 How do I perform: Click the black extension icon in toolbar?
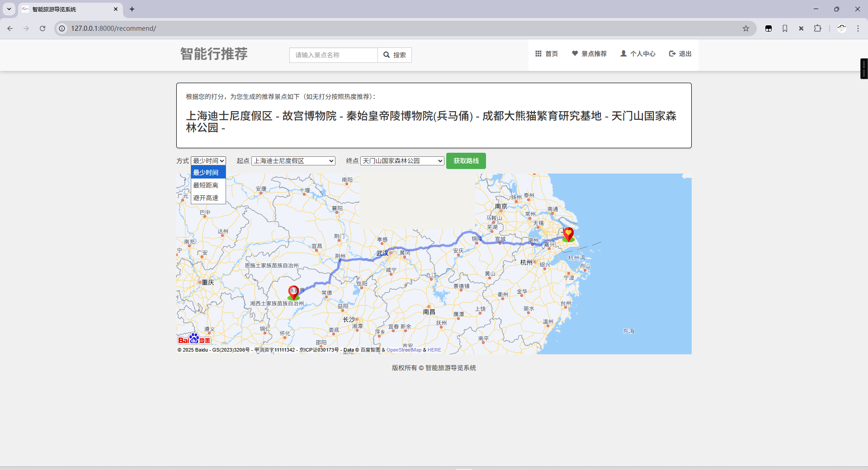pyautogui.click(x=769, y=28)
